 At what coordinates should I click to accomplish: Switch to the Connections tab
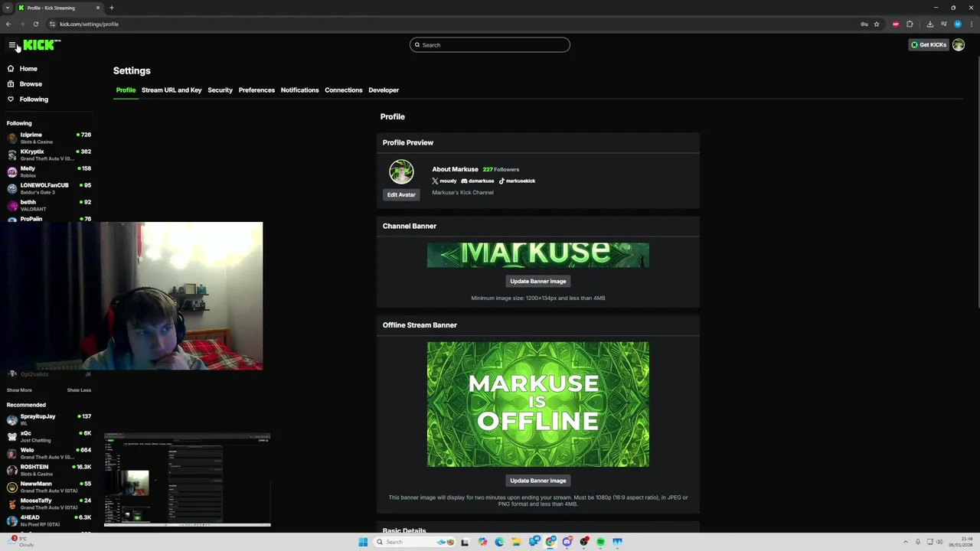coord(343,90)
